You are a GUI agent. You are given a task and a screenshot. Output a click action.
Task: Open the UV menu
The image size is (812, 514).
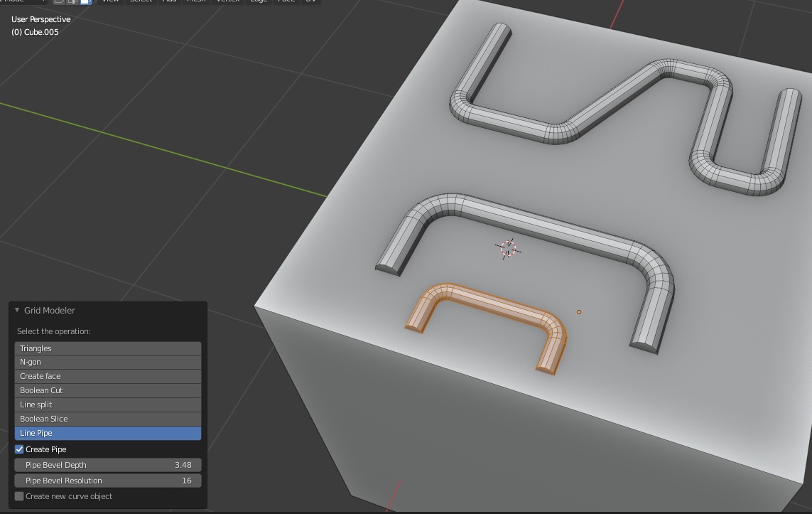[310, 2]
